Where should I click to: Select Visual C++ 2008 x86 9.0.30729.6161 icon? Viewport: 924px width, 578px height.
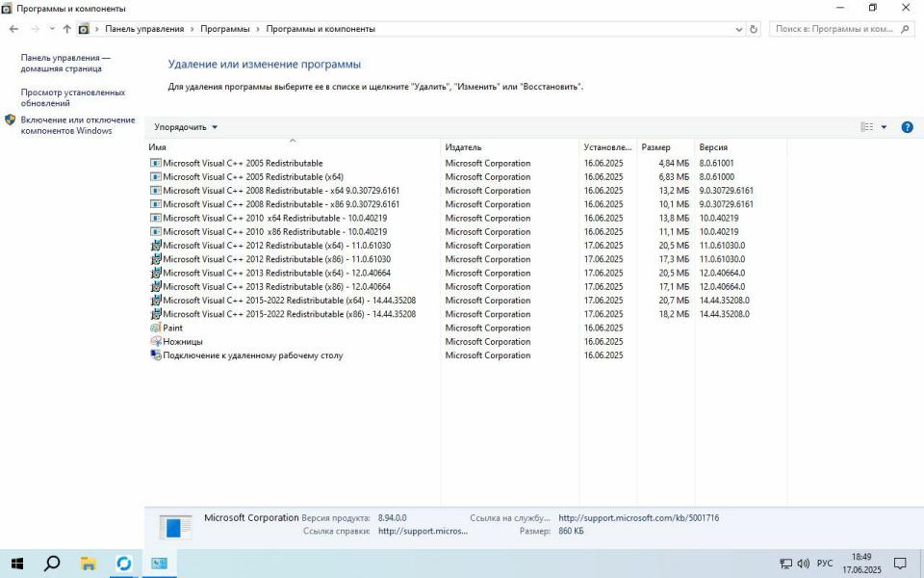click(x=156, y=204)
